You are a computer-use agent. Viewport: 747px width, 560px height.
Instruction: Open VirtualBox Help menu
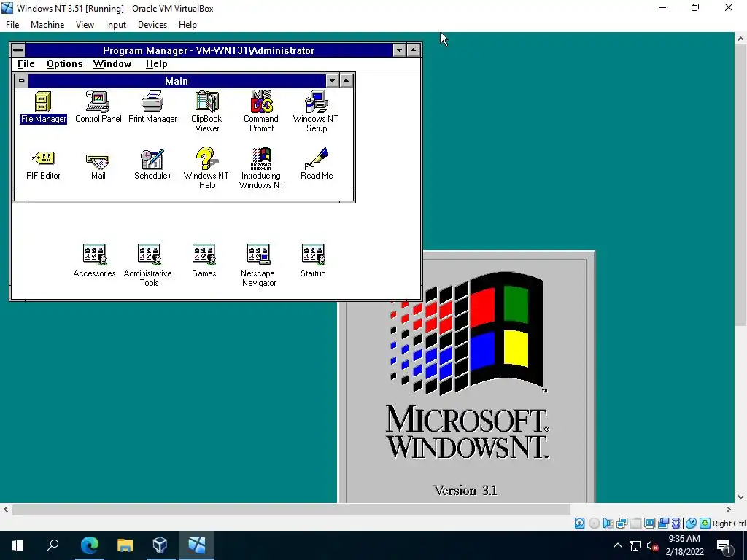pos(187,25)
